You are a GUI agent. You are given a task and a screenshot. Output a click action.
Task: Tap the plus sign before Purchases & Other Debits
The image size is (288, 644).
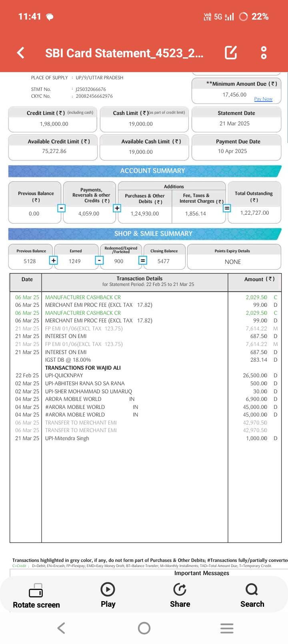(x=117, y=208)
